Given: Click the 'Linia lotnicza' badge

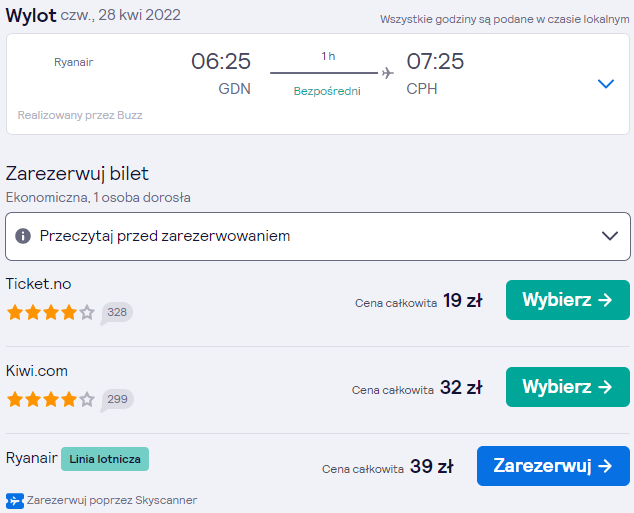Looking at the screenshot, I should click(105, 459).
